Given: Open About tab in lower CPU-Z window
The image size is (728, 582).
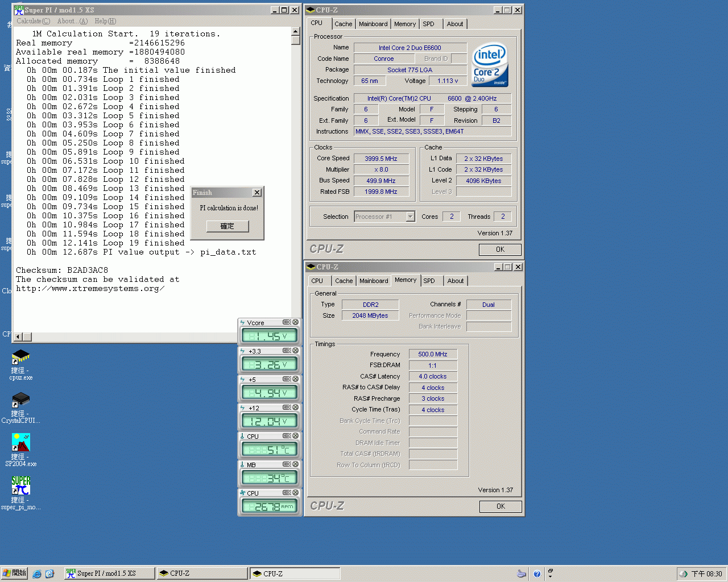Looking at the screenshot, I should (x=456, y=281).
